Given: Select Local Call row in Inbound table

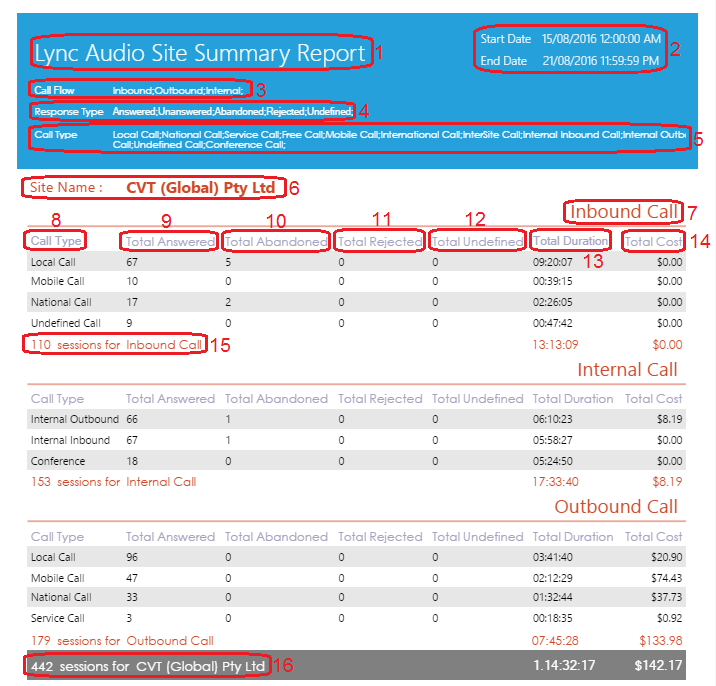Looking at the screenshot, I should (356, 262).
